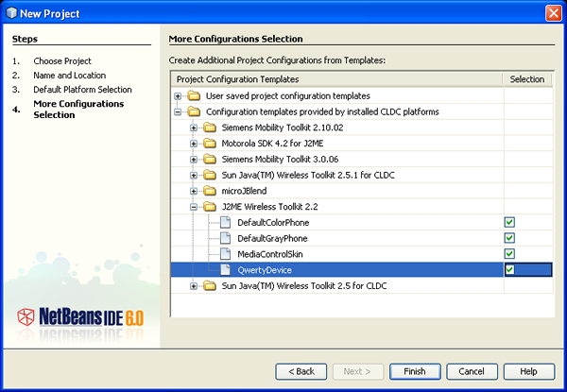The image size is (567, 392).
Task: Click the Choose Project step text
Action: pos(62,61)
